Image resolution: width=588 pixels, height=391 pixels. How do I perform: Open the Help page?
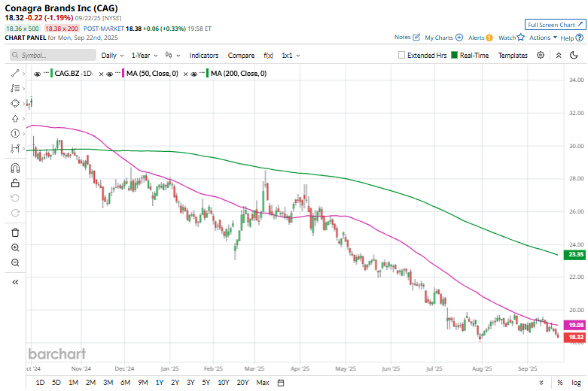tap(571, 38)
